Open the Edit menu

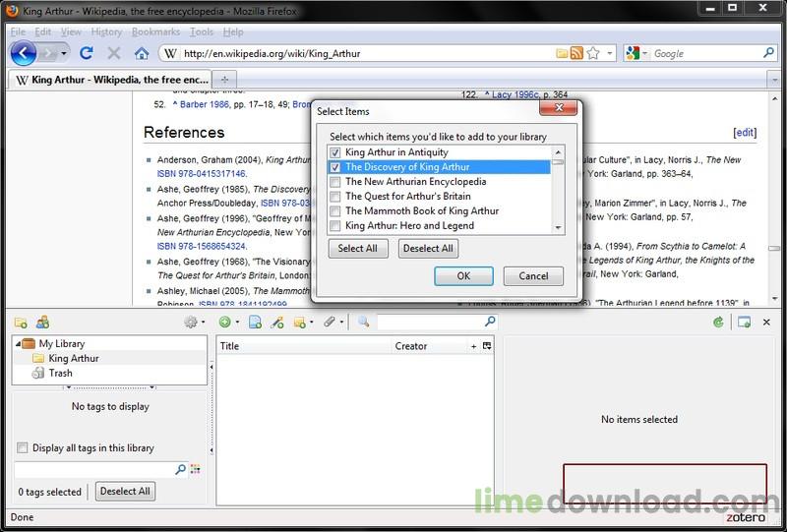pos(43,31)
